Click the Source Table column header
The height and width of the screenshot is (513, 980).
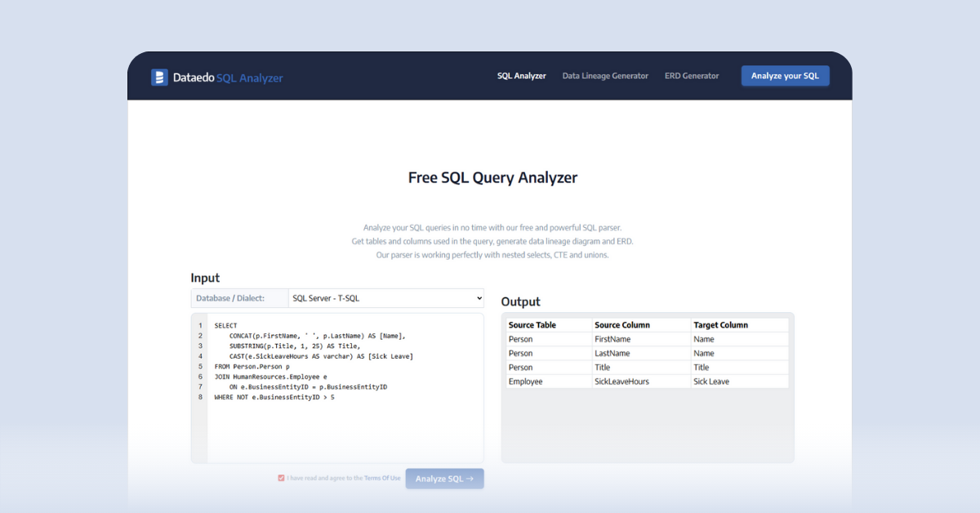coord(532,325)
